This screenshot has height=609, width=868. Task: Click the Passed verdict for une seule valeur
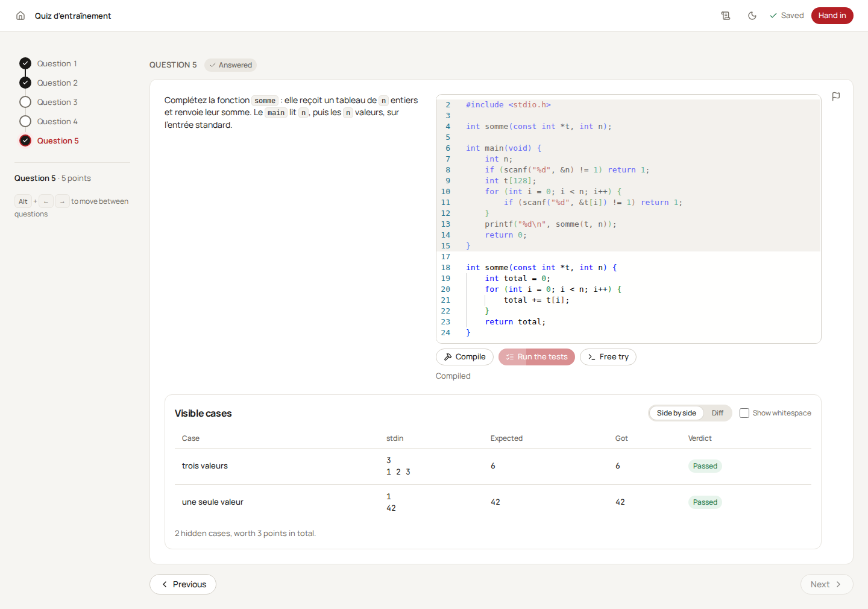tap(705, 502)
